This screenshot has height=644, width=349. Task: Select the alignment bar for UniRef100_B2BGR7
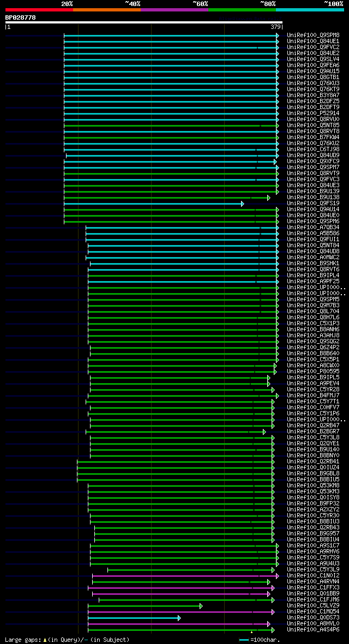[x=176, y=432]
